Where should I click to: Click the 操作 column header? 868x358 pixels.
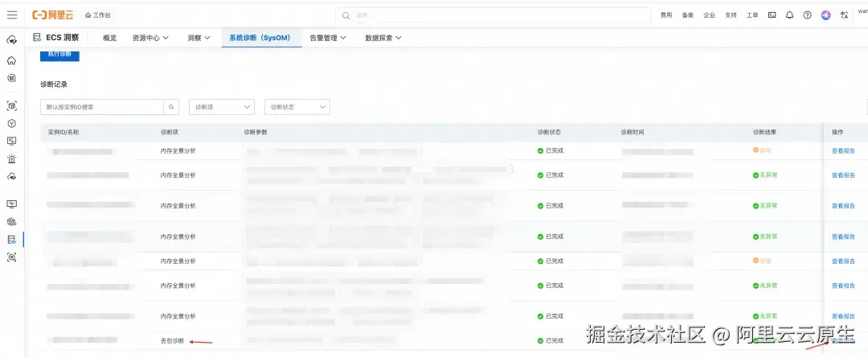[x=837, y=132]
